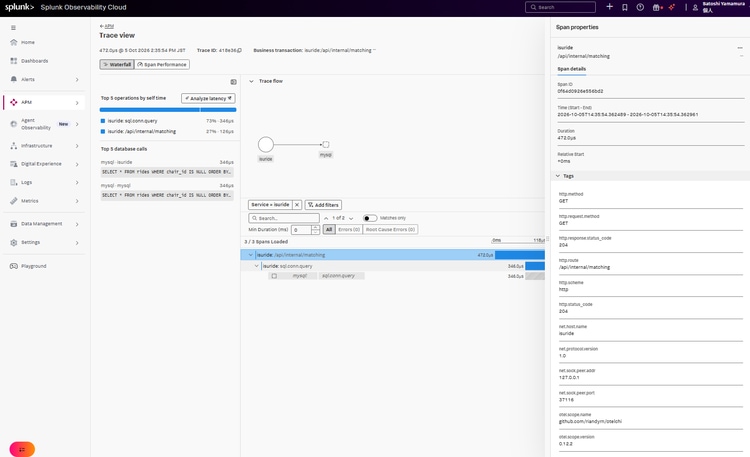750x457 pixels.
Task: Collapse the isuride /api/internal/matching span
Action: 250,255
